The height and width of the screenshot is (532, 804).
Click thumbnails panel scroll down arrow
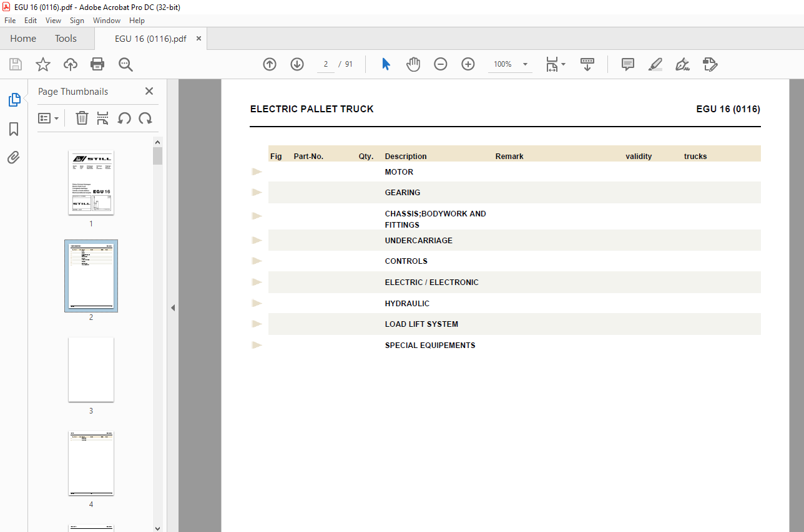tap(157, 528)
